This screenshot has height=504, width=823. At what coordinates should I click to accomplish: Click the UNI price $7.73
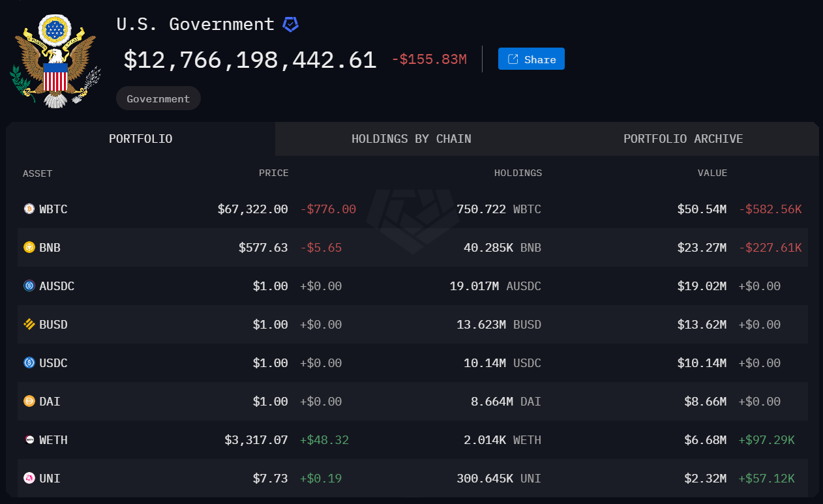(271, 479)
